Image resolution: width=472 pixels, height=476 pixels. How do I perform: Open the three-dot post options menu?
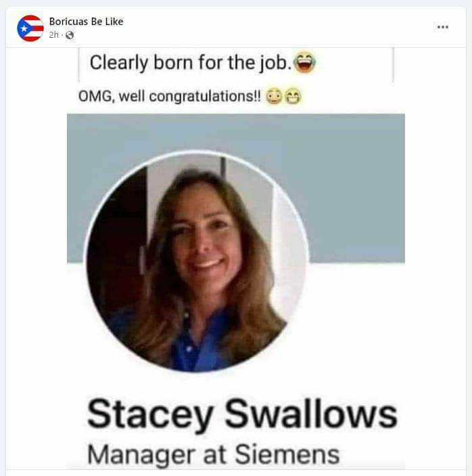[442, 27]
